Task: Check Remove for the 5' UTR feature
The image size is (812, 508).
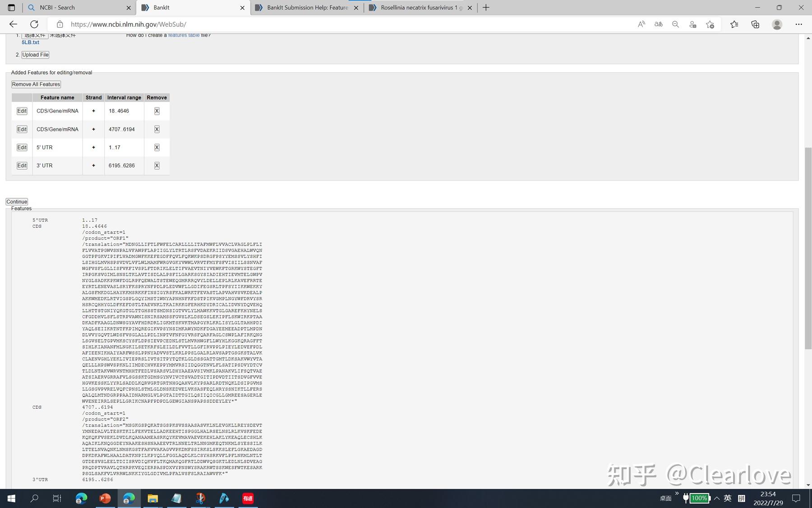Action: pos(157,147)
